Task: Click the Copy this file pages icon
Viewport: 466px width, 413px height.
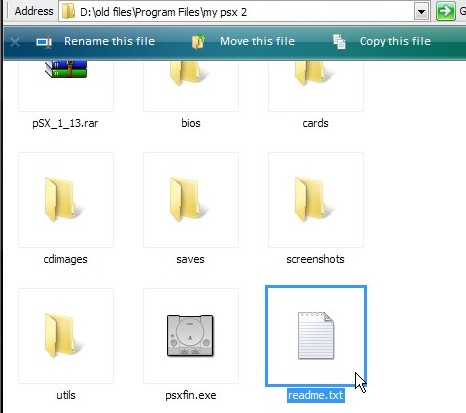Action: (x=339, y=42)
